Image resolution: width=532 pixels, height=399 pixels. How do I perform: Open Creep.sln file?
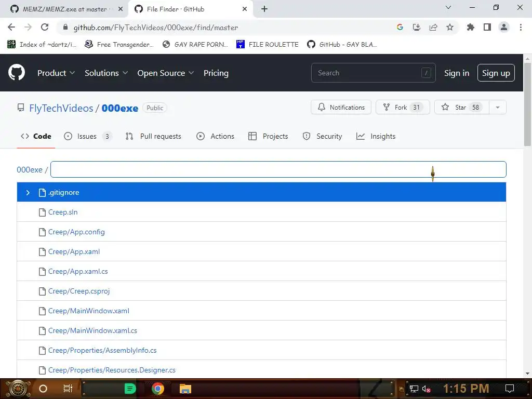click(63, 212)
